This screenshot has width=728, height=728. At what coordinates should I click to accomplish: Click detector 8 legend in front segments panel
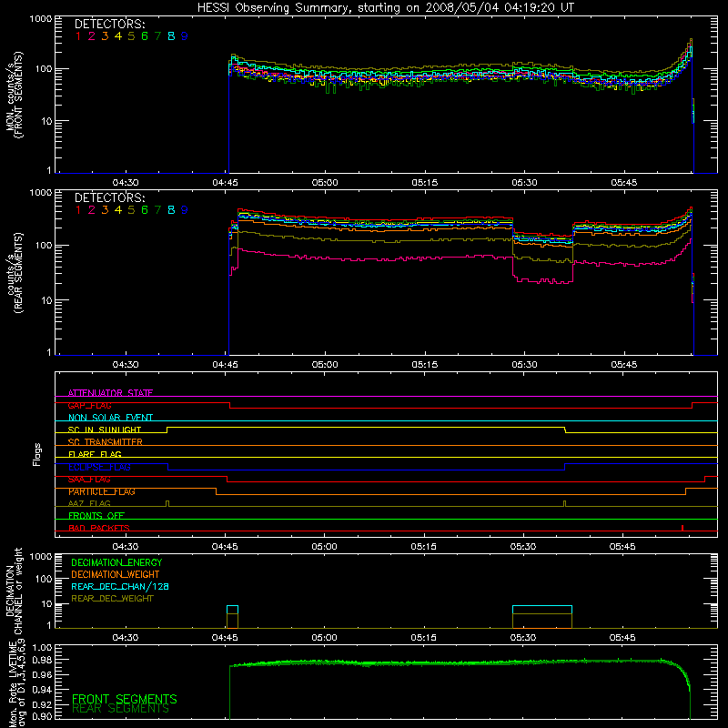(x=171, y=36)
